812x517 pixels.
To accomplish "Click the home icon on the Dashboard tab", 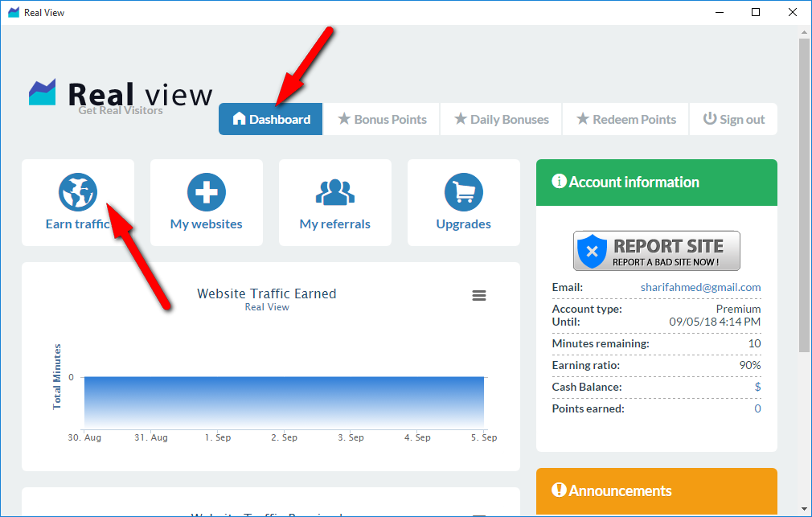I will (x=239, y=119).
